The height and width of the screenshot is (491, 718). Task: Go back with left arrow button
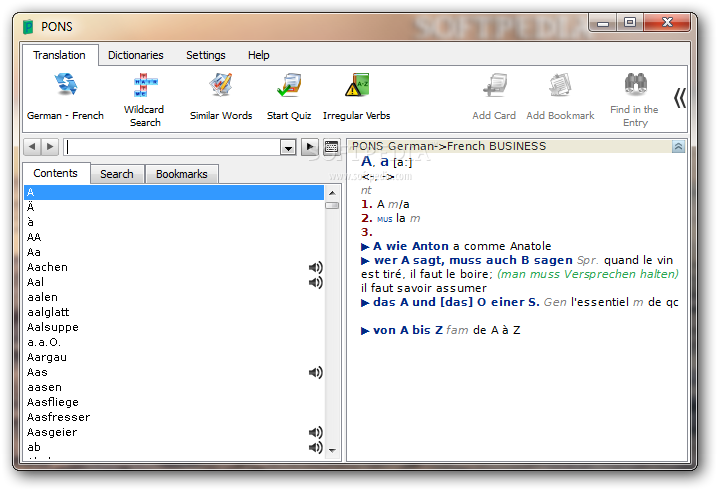32,147
